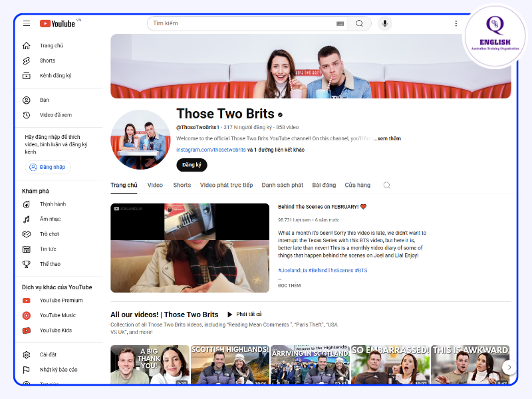Click the YouTube Premium icon
Viewport: 532px width, 399px height.
(27, 301)
